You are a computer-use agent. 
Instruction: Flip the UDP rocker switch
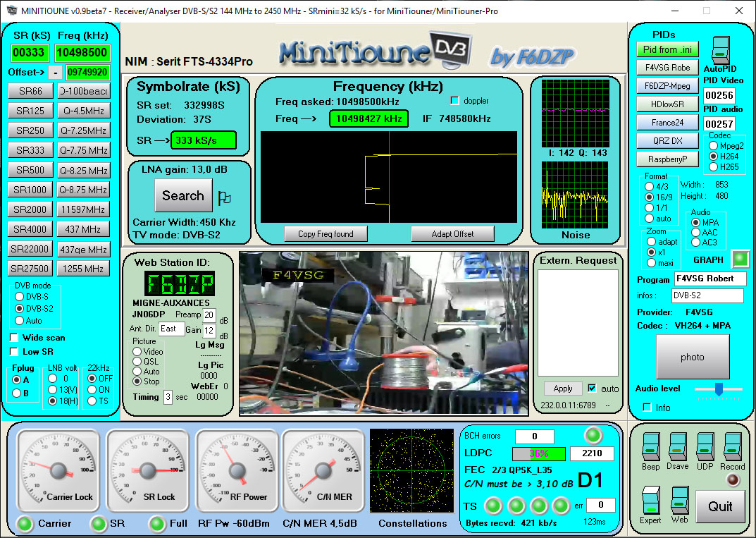705,447
